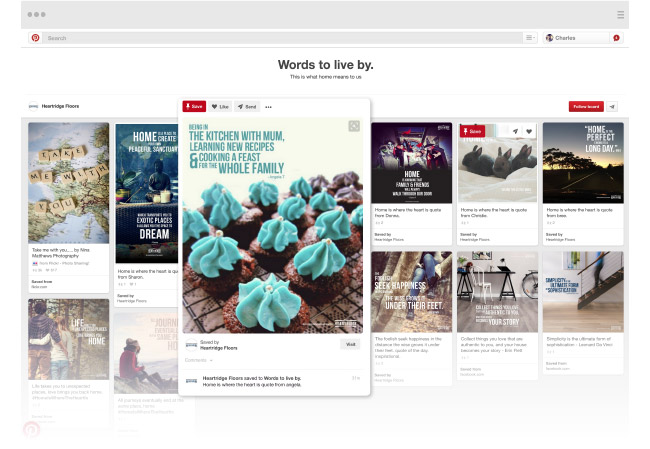Like the cupcake kitchen pin

click(220, 107)
